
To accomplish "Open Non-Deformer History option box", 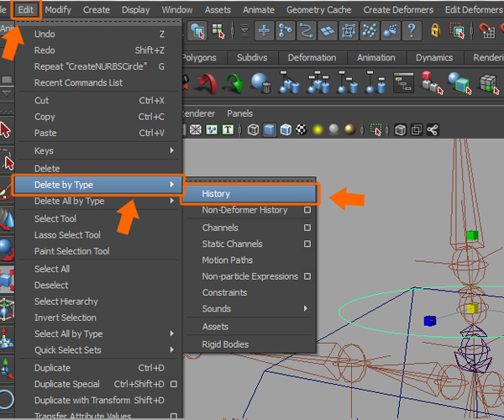I will pyautogui.click(x=307, y=210).
